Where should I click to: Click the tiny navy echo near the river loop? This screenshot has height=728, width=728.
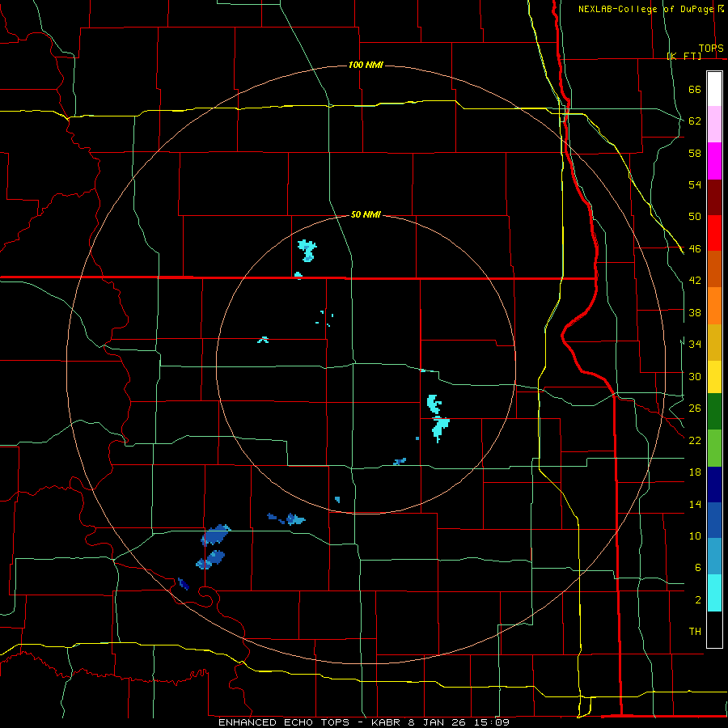coord(184,584)
